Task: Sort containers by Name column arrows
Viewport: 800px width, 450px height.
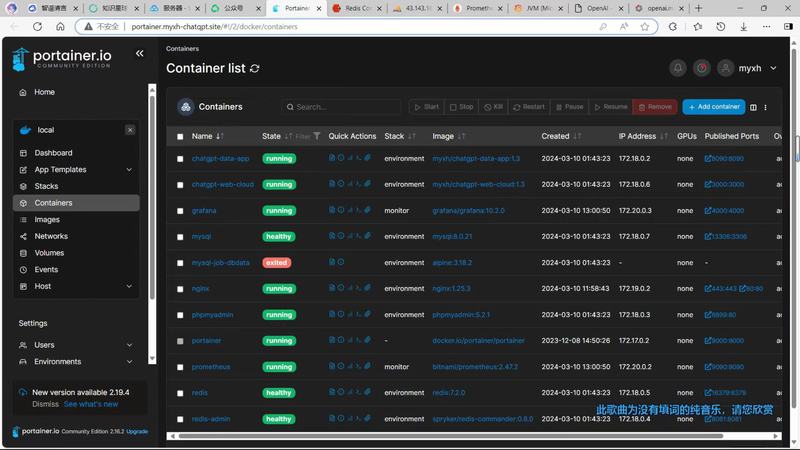Action: tap(220, 136)
